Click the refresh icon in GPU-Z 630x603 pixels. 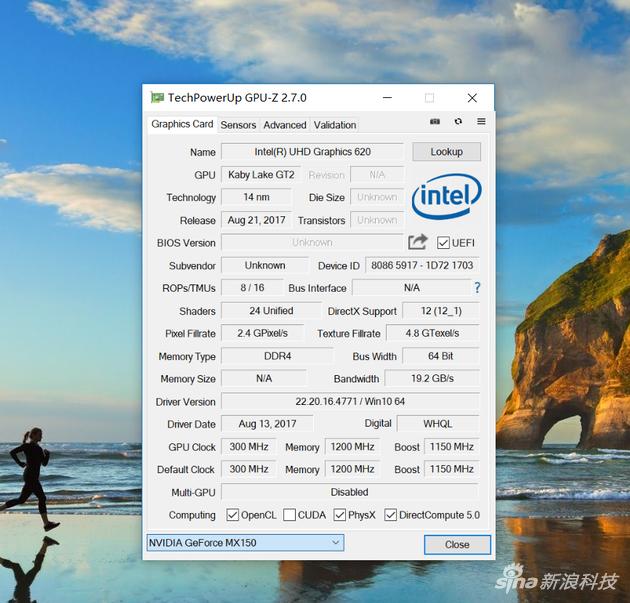(458, 121)
